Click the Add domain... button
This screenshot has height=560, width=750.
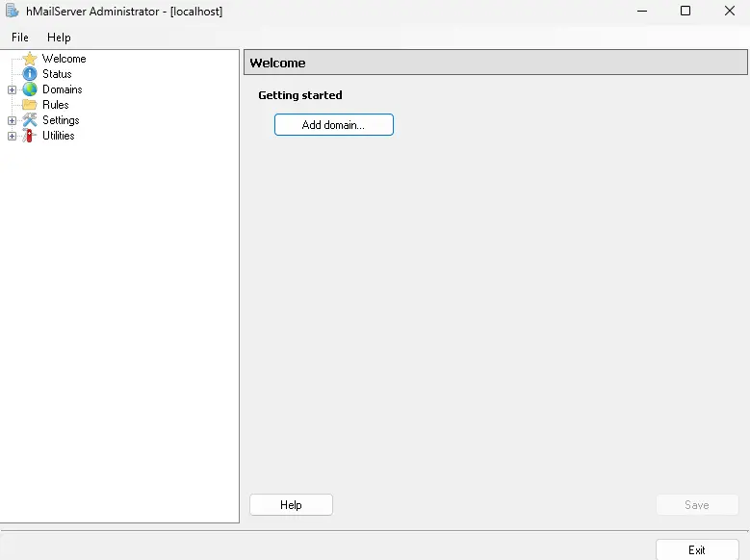click(x=334, y=125)
